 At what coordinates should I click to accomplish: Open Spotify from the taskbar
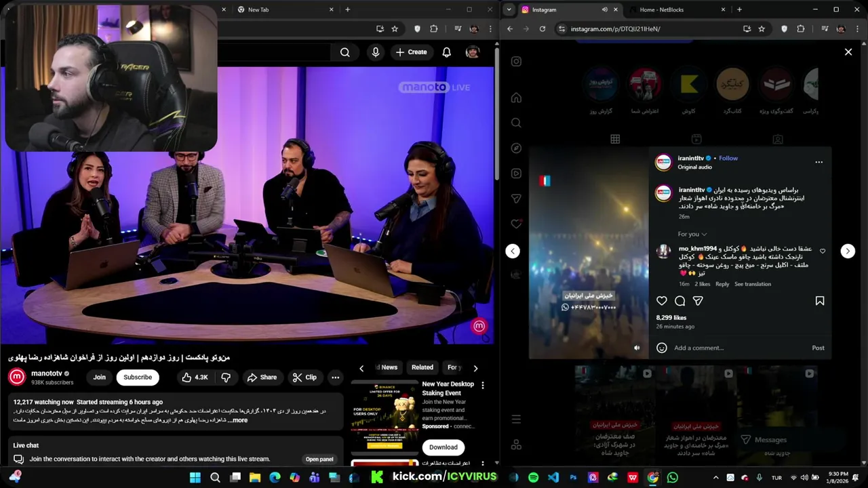coord(533,477)
